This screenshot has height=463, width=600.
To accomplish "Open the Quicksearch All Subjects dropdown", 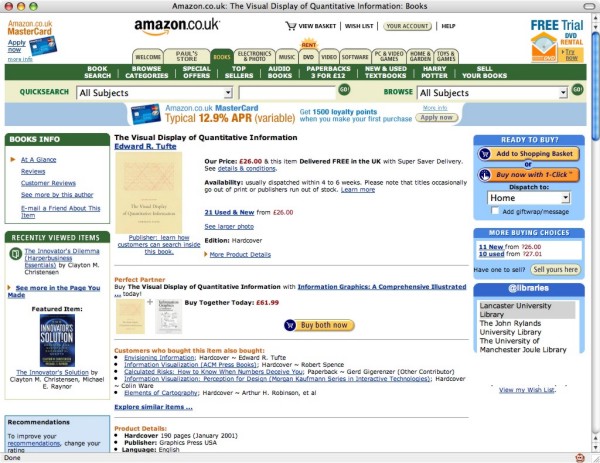I will coord(155,93).
